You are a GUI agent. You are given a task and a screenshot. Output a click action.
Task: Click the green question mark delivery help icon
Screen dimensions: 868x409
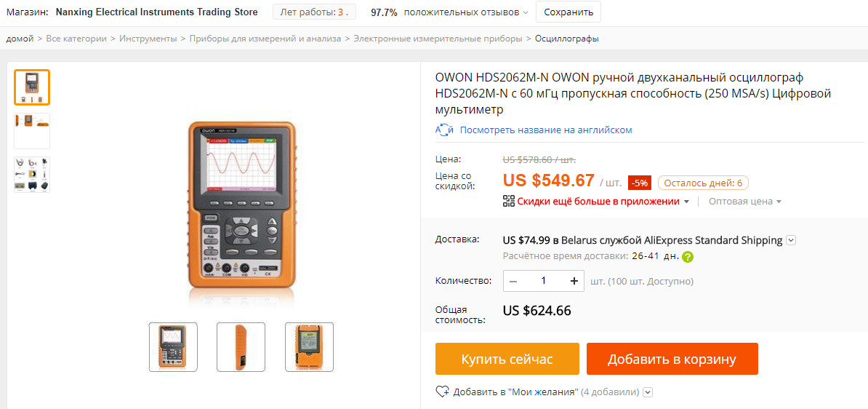click(x=688, y=257)
